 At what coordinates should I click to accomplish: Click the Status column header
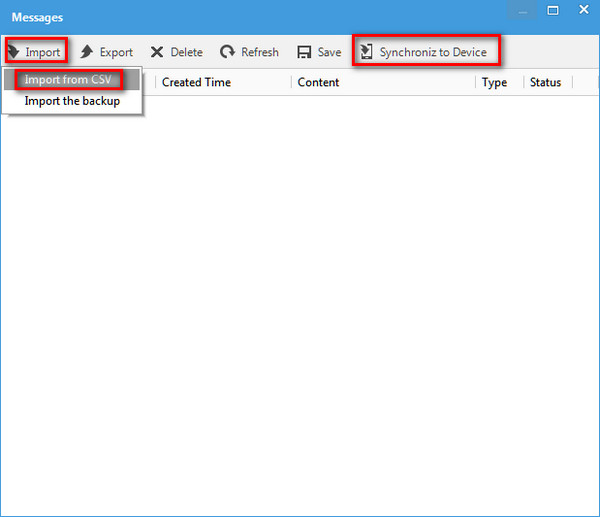545,82
